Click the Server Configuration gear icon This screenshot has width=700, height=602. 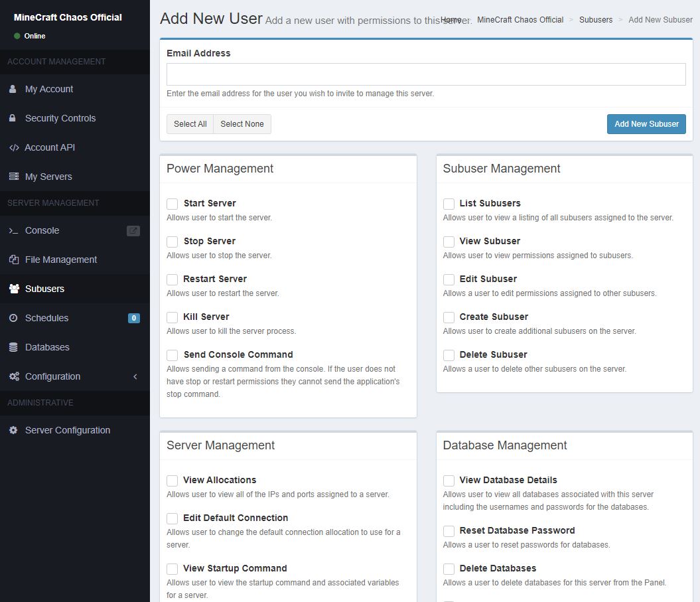(13, 430)
